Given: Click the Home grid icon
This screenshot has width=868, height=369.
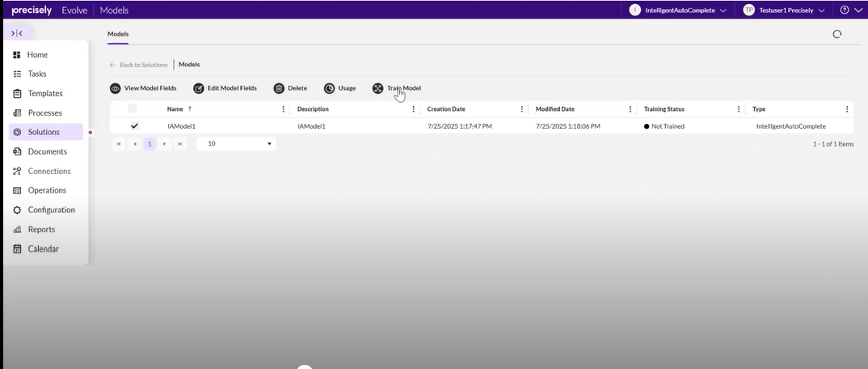Looking at the screenshot, I should click(x=17, y=55).
